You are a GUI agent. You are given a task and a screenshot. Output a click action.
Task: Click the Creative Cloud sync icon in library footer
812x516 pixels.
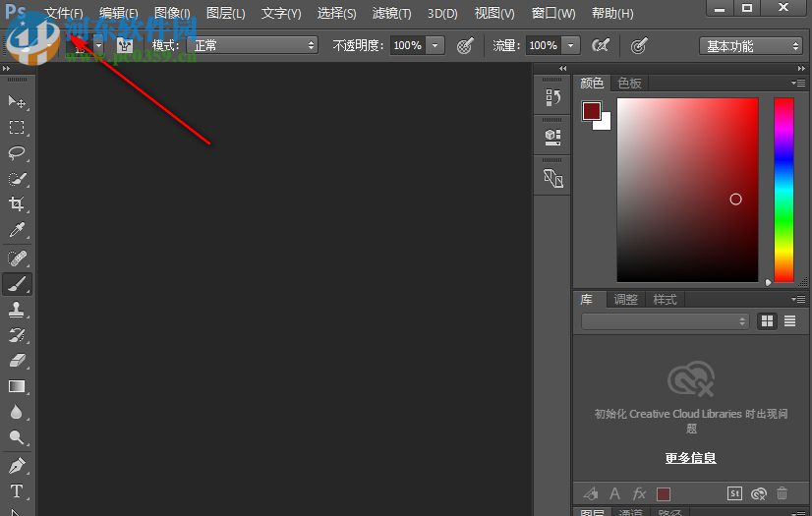(759, 493)
